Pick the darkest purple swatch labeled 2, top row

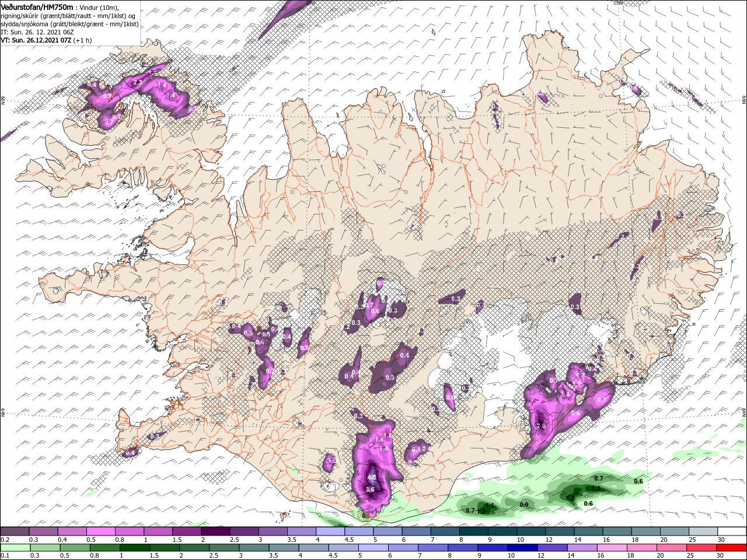tap(215, 531)
